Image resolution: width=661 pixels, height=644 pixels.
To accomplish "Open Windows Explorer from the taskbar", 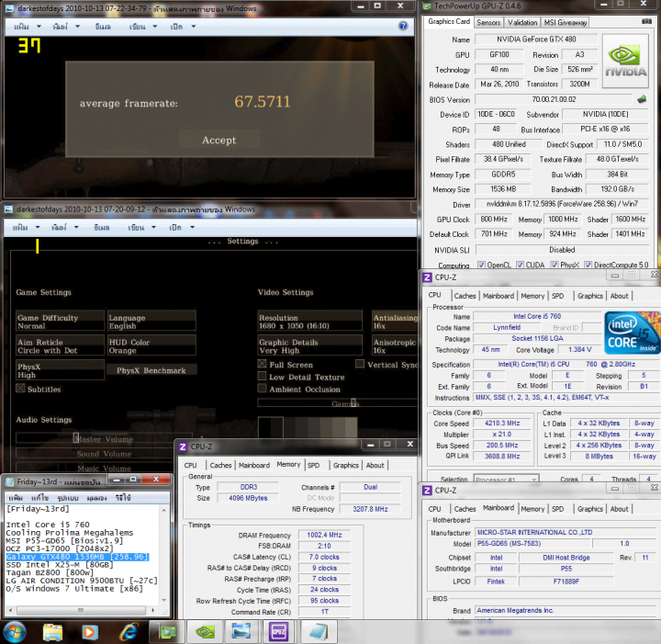I will pyautogui.click(x=53, y=632).
